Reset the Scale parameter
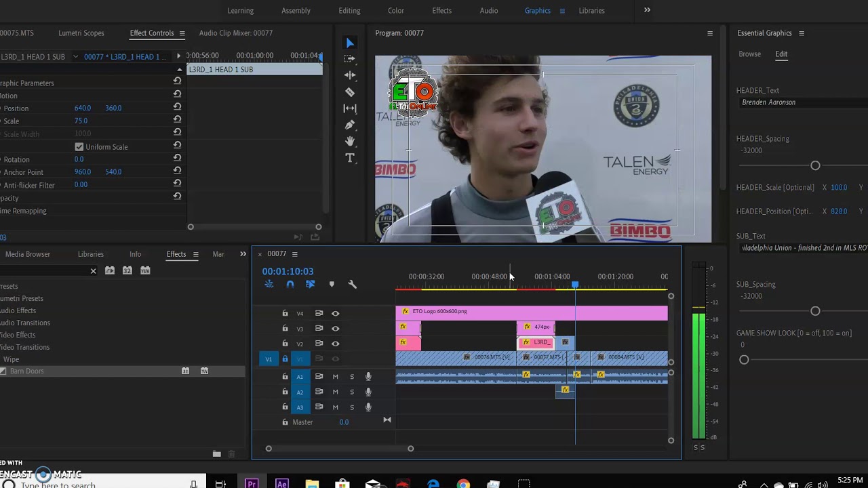Viewport: 868px width, 488px height. pyautogui.click(x=177, y=121)
